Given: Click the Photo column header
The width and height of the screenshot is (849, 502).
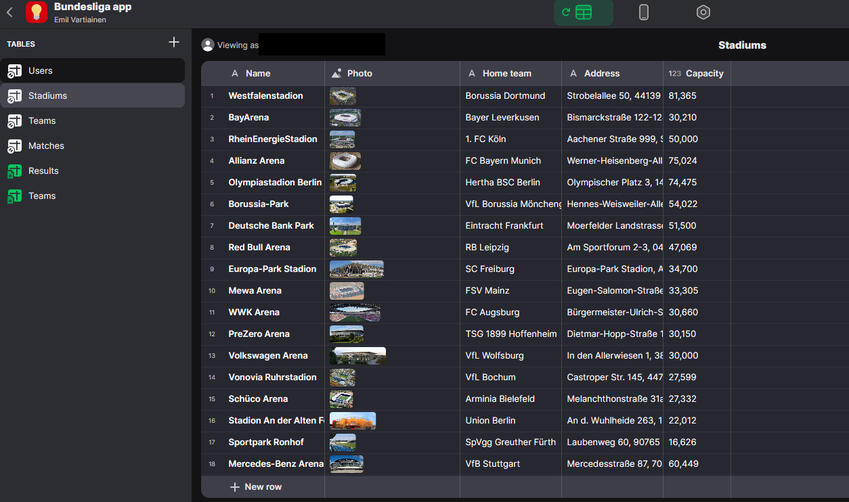Looking at the screenshot, I should coord(392,74).
